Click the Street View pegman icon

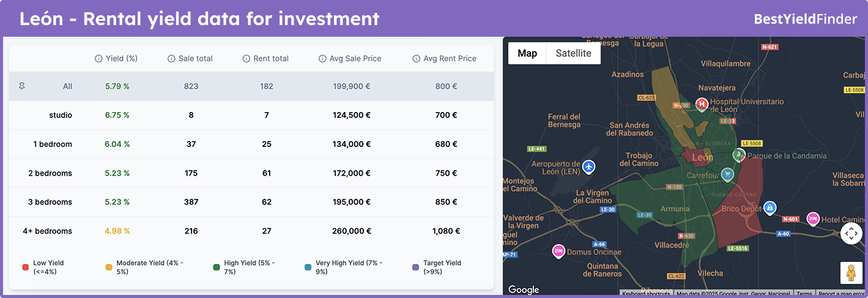[851, 274]
